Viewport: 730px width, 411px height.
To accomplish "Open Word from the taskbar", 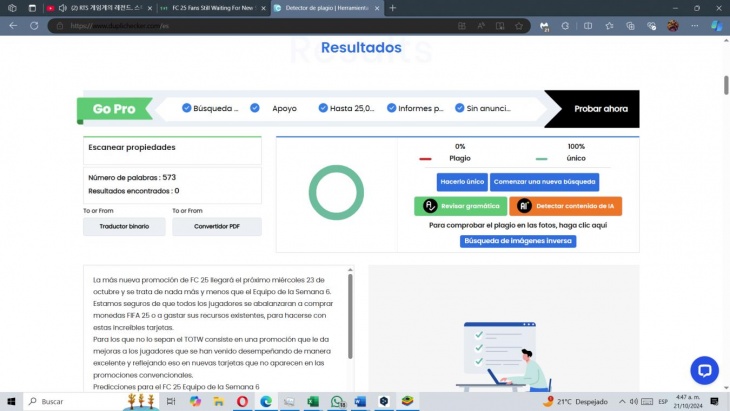I will tap(360, 401).
